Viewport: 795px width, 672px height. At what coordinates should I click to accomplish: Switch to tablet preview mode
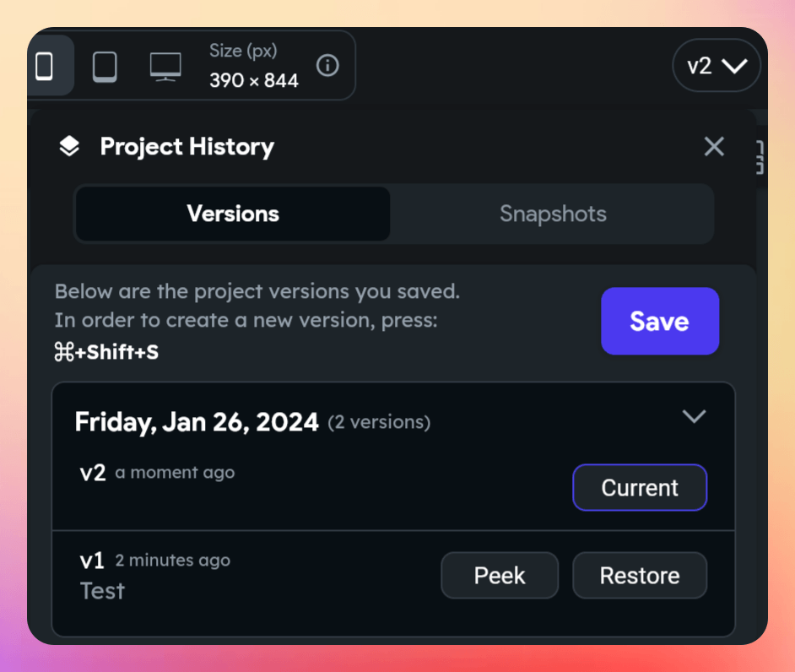pos(105,65)
